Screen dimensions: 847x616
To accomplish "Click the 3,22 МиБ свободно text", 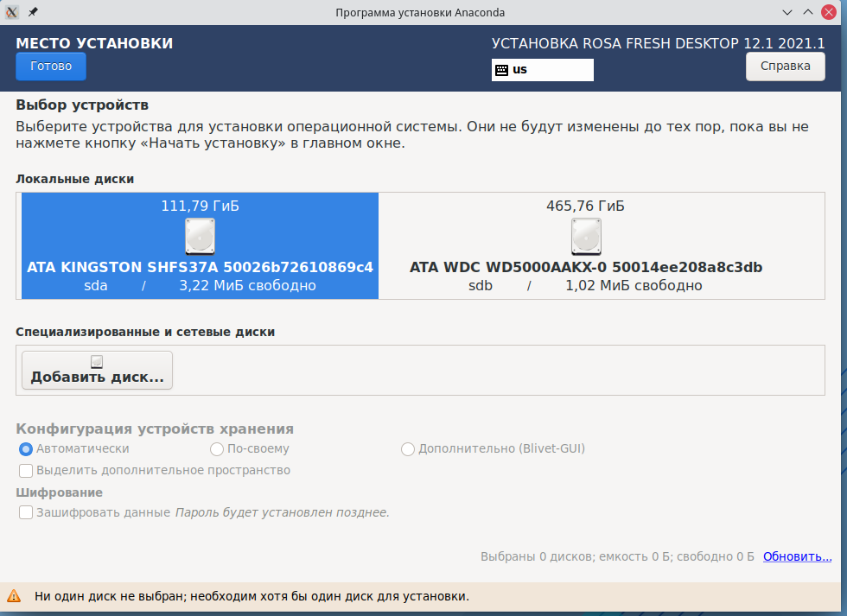I will point(247,286).
